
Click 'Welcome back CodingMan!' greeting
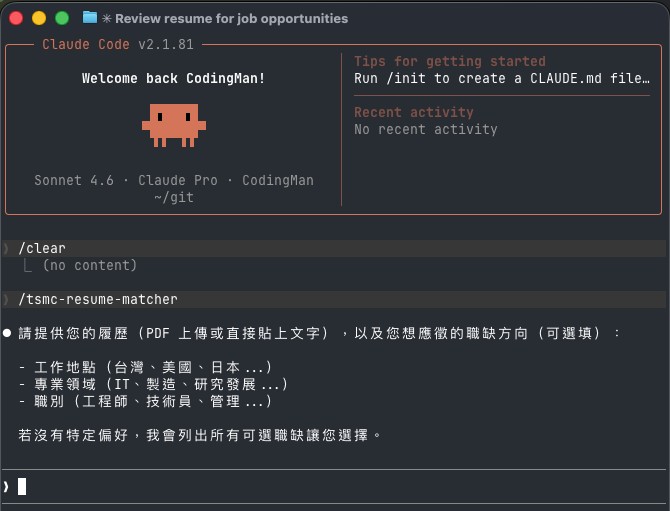point(173,79)
